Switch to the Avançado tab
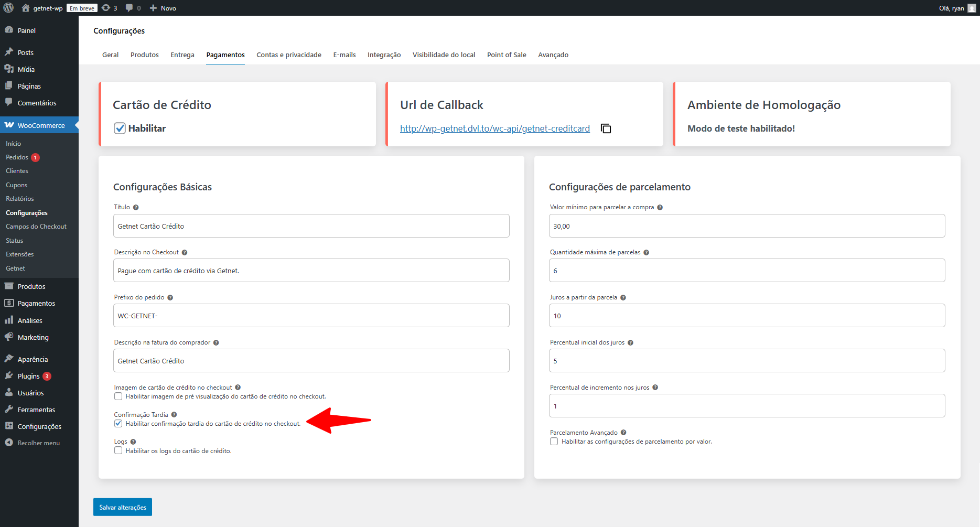 click(x=553, y=55)
